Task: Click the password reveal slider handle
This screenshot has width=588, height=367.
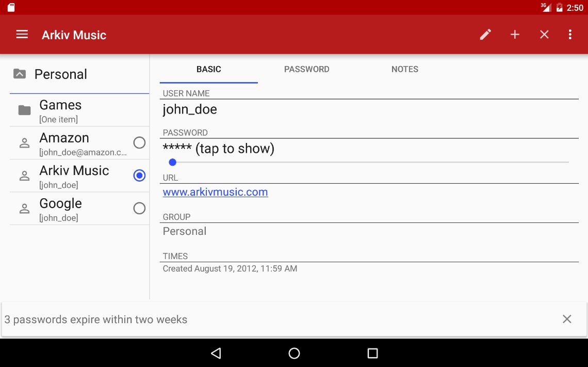Action: 173,162
